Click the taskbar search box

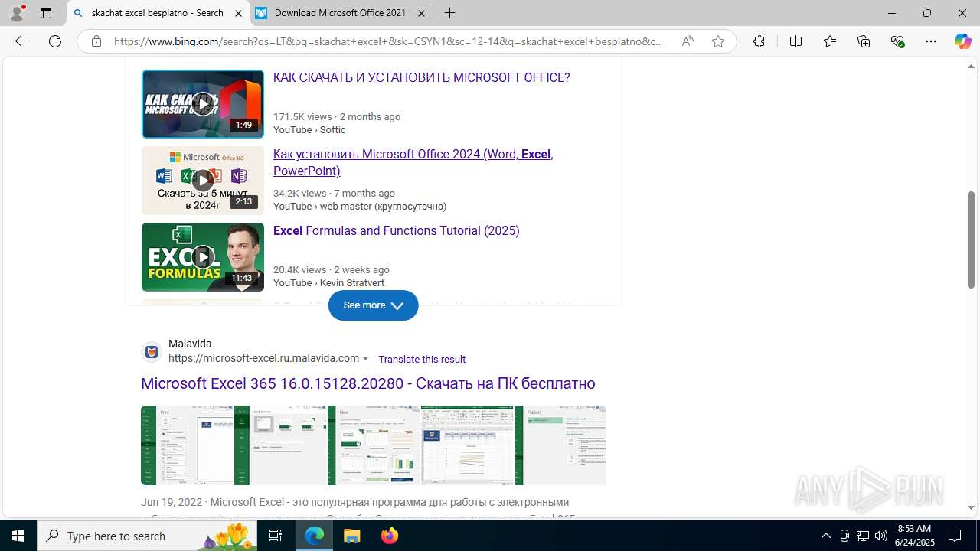coord(148,536)
